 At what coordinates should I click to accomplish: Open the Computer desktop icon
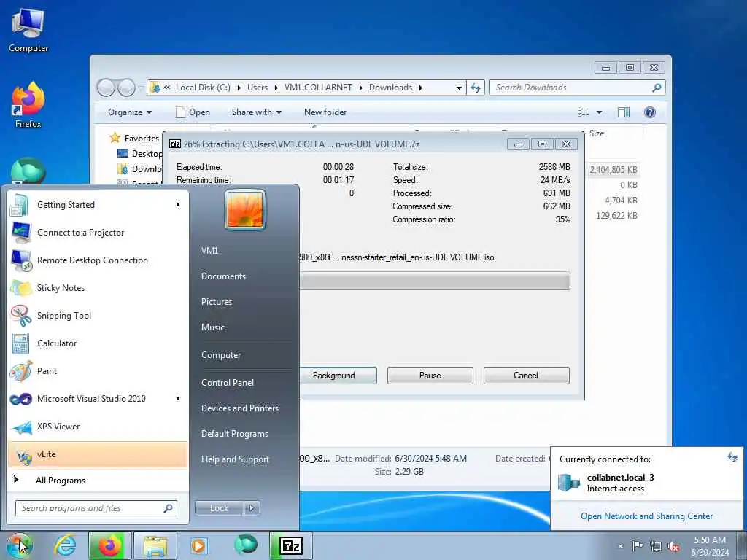28,30
